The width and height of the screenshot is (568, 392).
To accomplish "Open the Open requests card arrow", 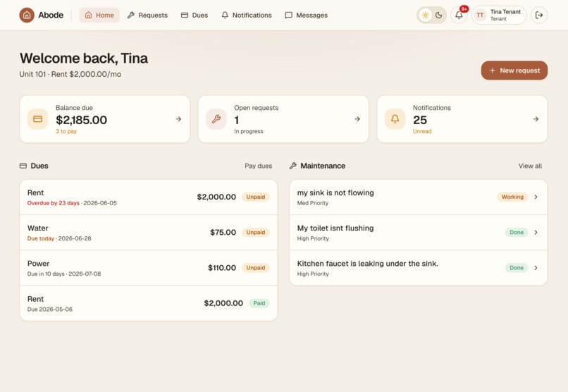I will (357, 119).
